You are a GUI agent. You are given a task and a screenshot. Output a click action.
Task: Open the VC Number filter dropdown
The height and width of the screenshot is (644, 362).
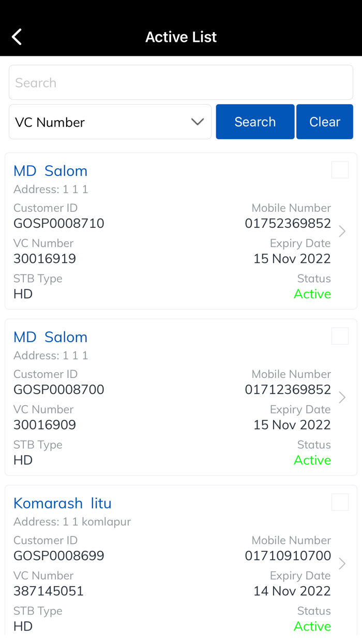[110, 122]
